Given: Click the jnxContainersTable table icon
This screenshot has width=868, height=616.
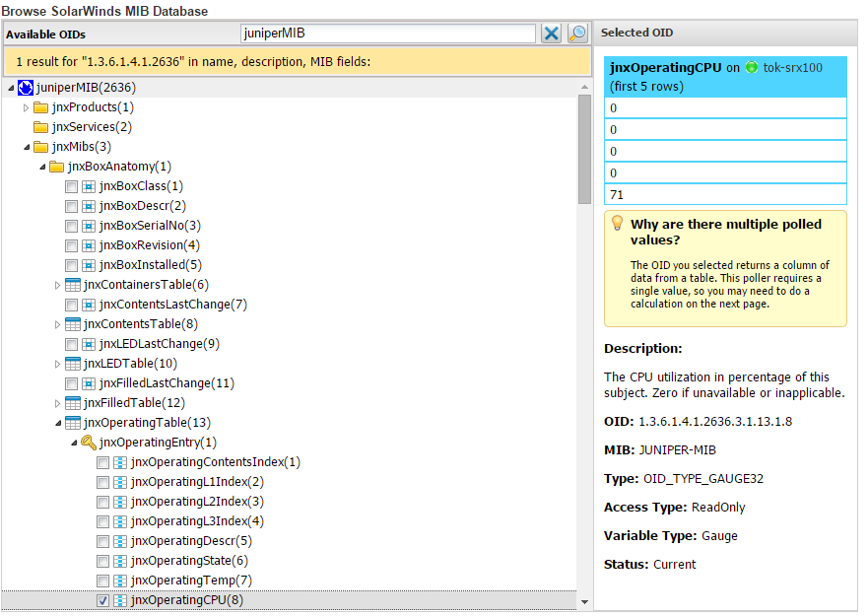Looking at the screenshot, I should click(73, 285).
